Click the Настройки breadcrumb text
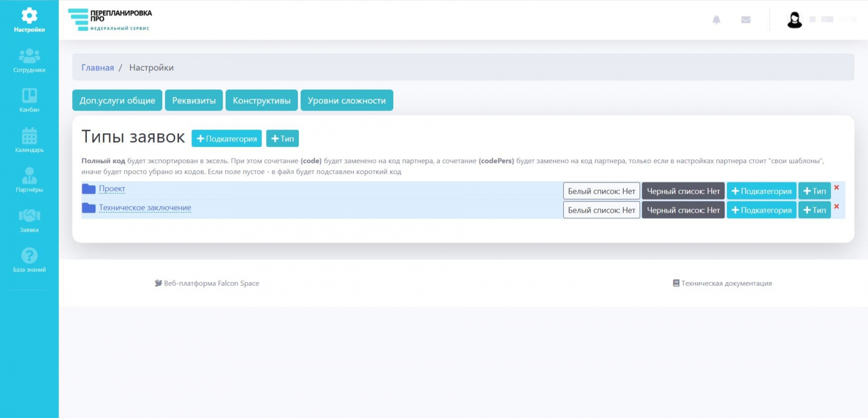Image resolution: width=868 pixels, height=418 pixels. (151, 67)
